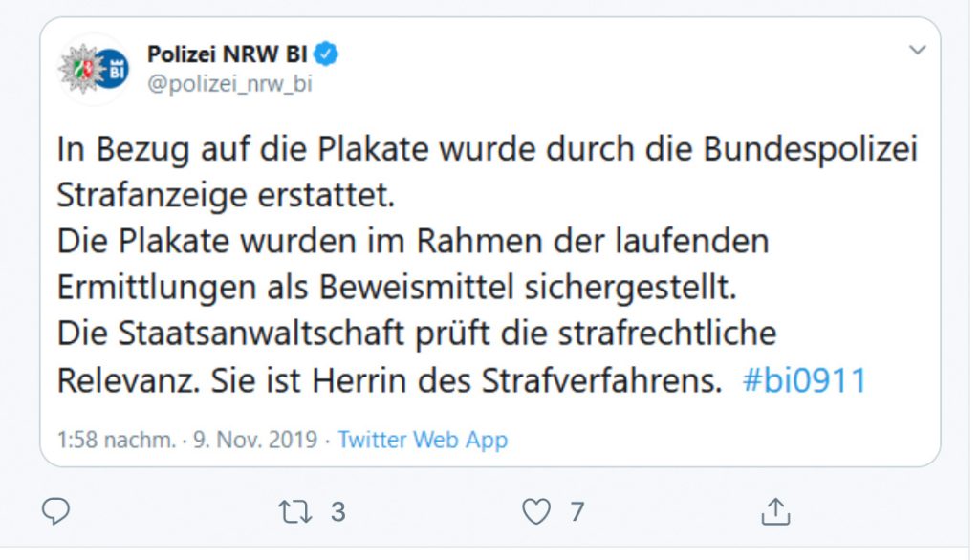Expand the tweet options chevron menu
The height and width of the screenshot is (560, 979).
point(917,50)
